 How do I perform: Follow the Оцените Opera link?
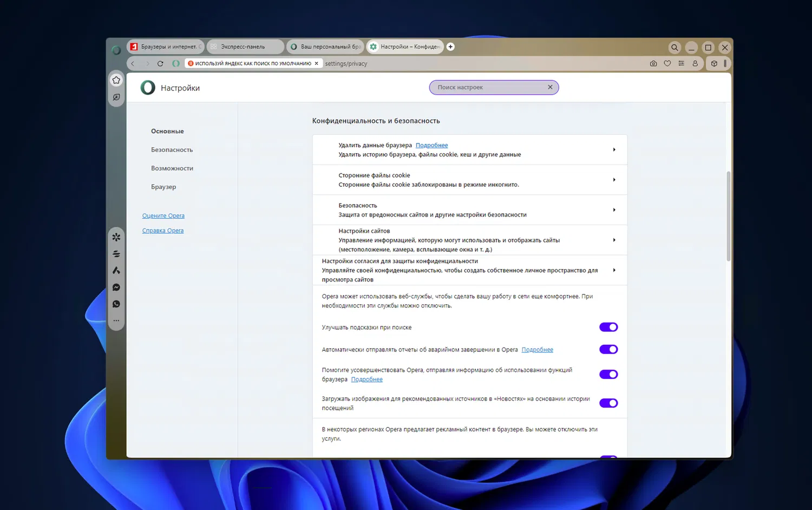click(x=163, y=215)
